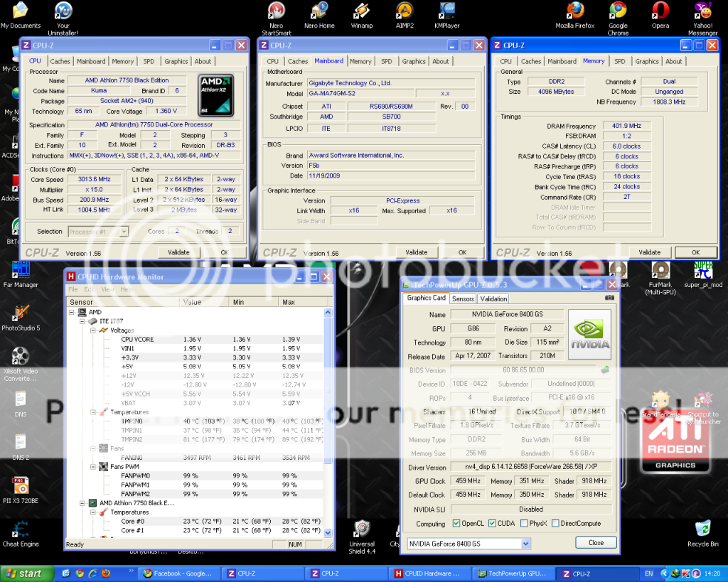Open the Recycle Bin
This screenshot has width=728, height=582.
[703, 534]
